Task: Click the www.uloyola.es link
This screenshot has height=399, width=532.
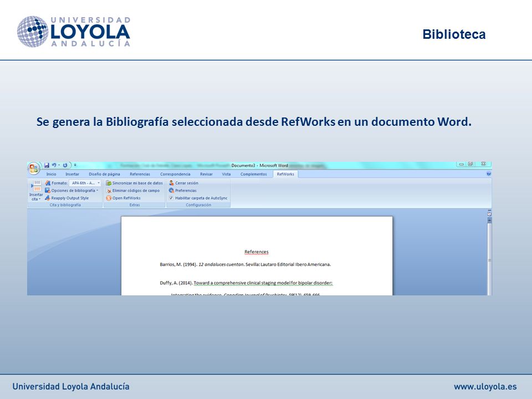Action: [x=485, y=386]
